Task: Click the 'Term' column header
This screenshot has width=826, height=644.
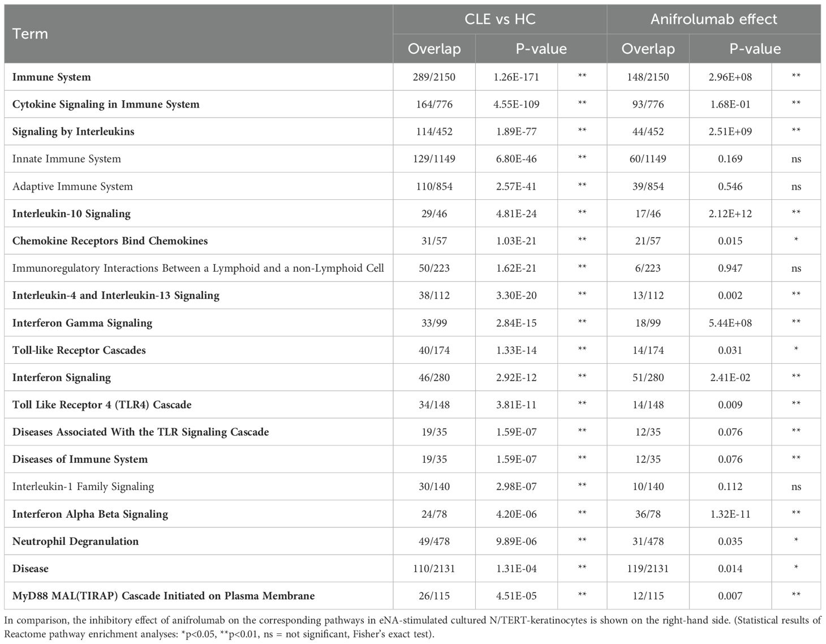Action: pyautogui.click(x=30, y=34)
